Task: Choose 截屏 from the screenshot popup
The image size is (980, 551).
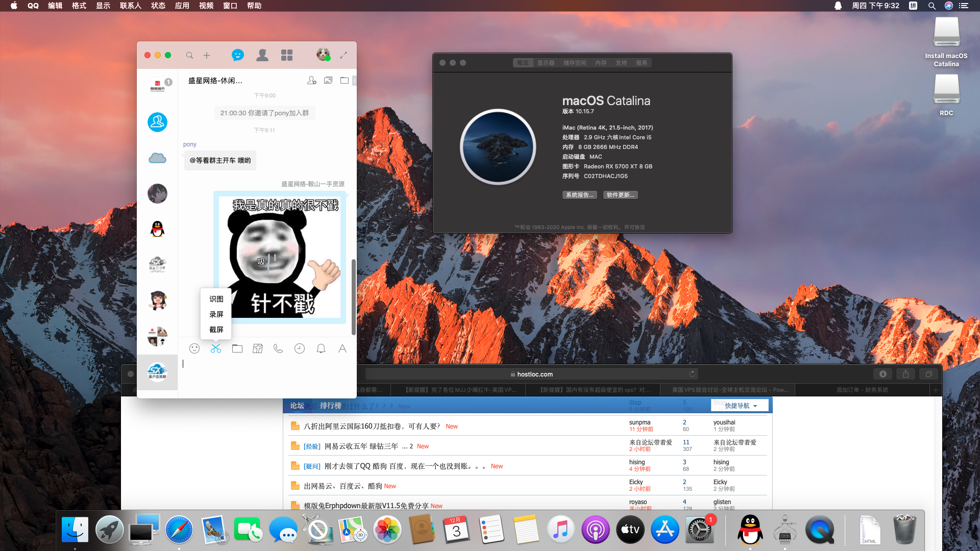Action: (x=216, y=330)
